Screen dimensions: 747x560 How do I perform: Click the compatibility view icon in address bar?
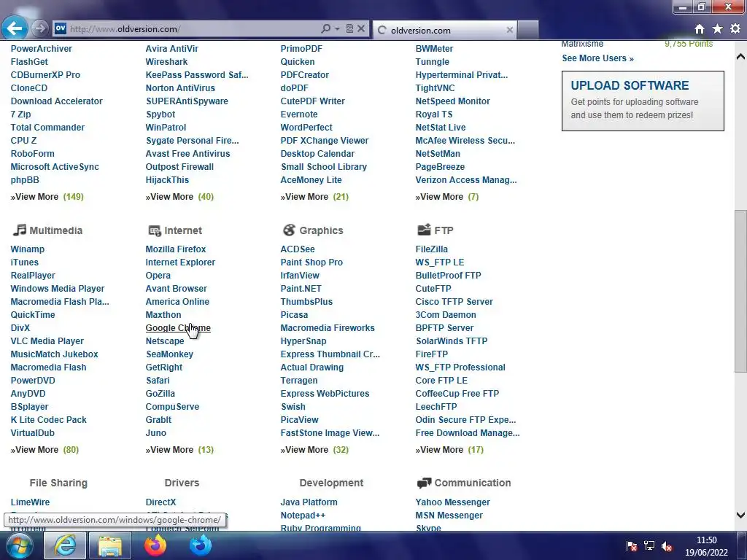[349, 28]
